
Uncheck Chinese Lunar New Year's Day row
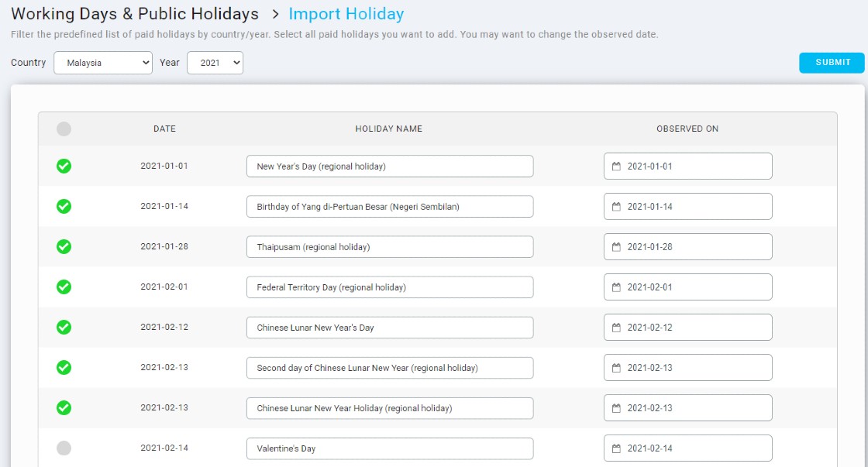(x=64, y=327)
